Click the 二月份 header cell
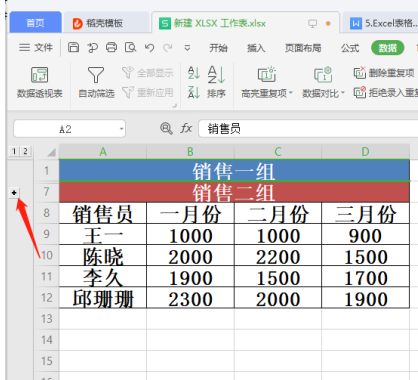The height and width of the screenshot is (380, 418). pyautogui.click(x=278, y=213)
